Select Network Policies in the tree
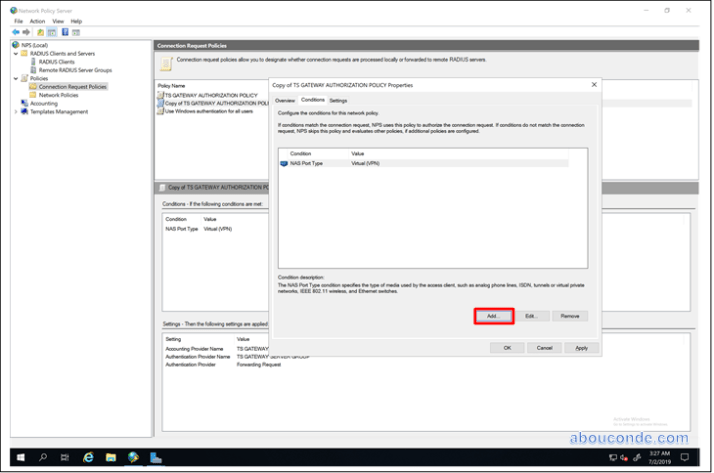The width and height of the screenshot is (714, 473). tap(59, 95)
